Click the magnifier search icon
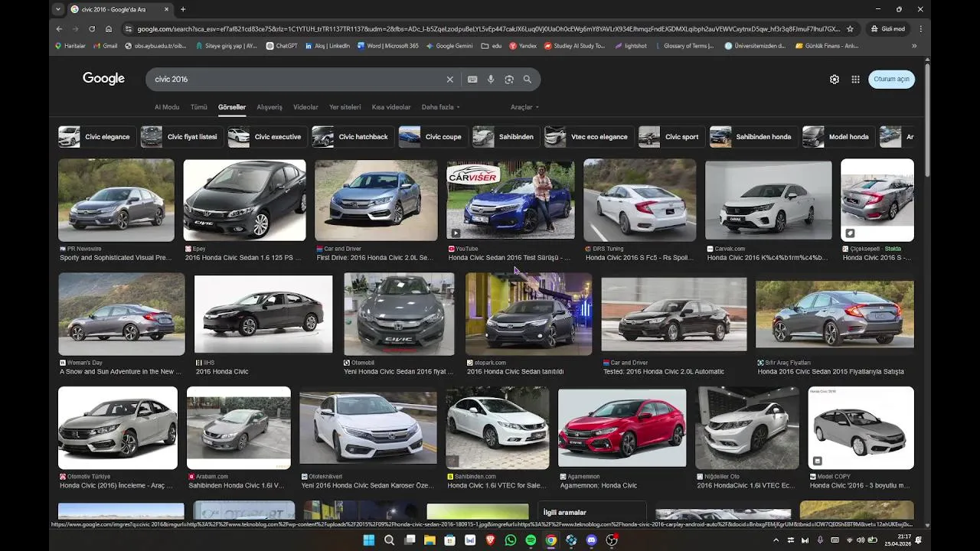 [528, 80]
